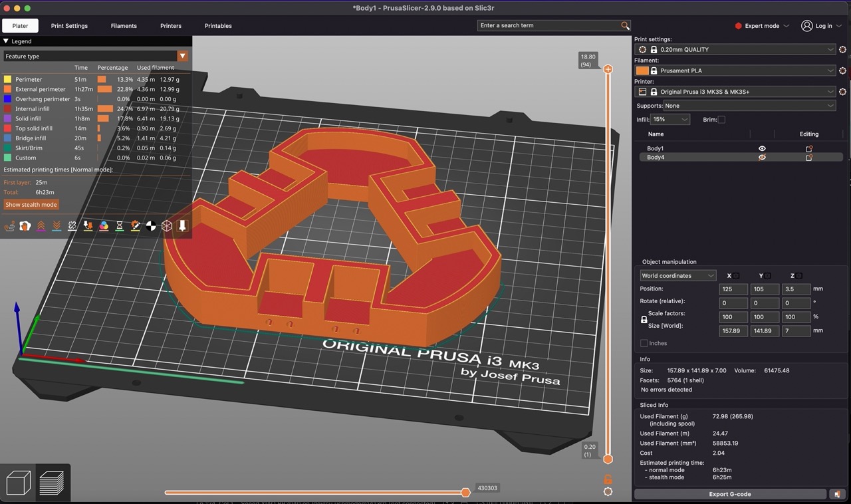The height and width of the screenshot is (504, 851).
Task: Switch to 3D editor view cube icon
Action: pos(19,483)
